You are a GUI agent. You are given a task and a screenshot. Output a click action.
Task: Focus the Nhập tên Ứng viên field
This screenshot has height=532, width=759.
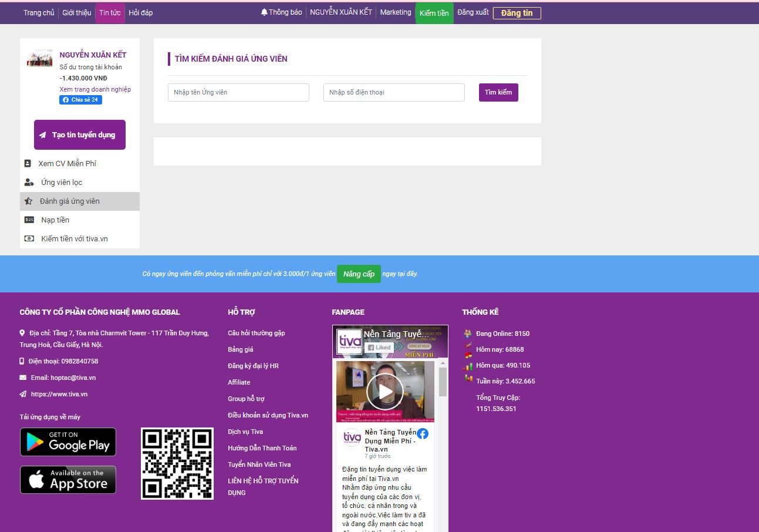tap(238, 93)
